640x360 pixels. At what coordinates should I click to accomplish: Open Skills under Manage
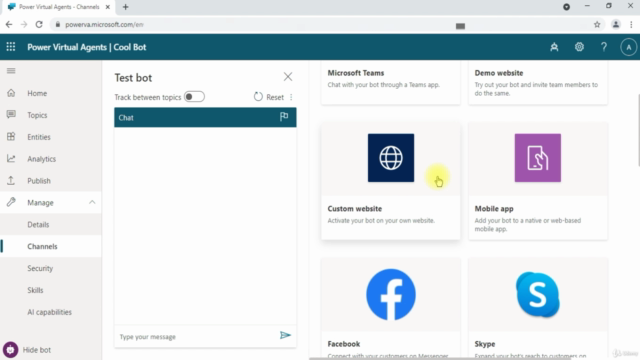(35, 290)
